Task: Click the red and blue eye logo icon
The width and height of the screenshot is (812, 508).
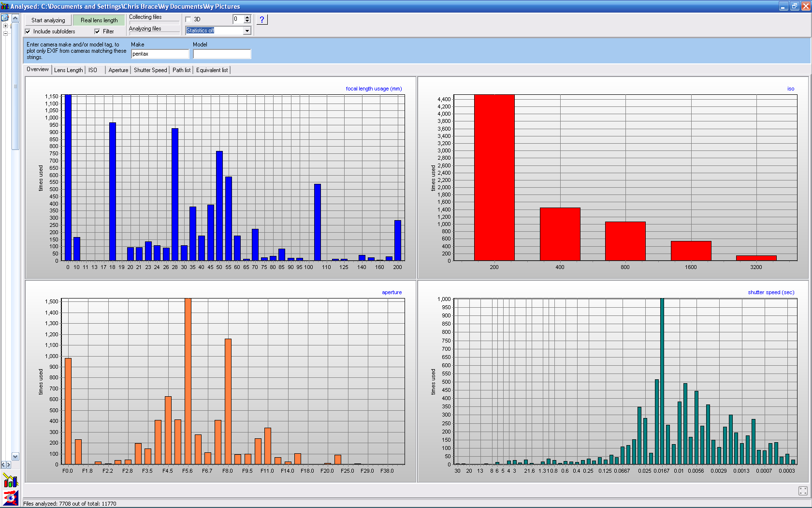Action: click(x=10, y=497)
